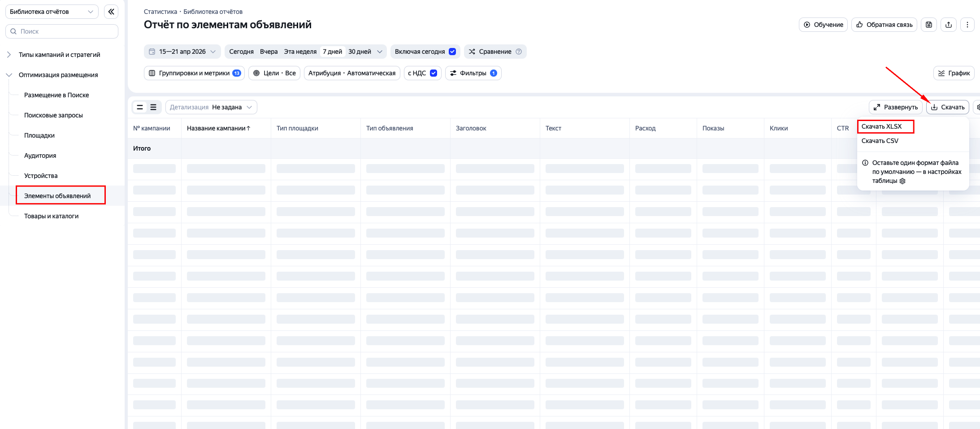Uncheck the Включая сегодня checkbox

[x=452, y=52]
